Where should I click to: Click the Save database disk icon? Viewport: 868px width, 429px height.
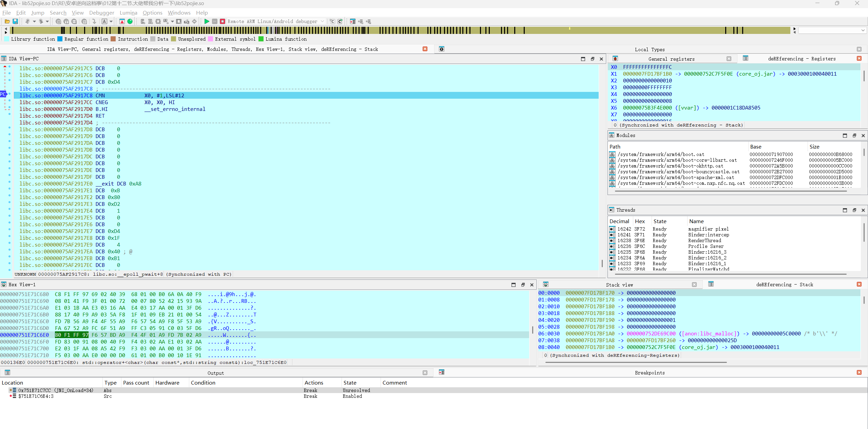[x=15, y=21]
